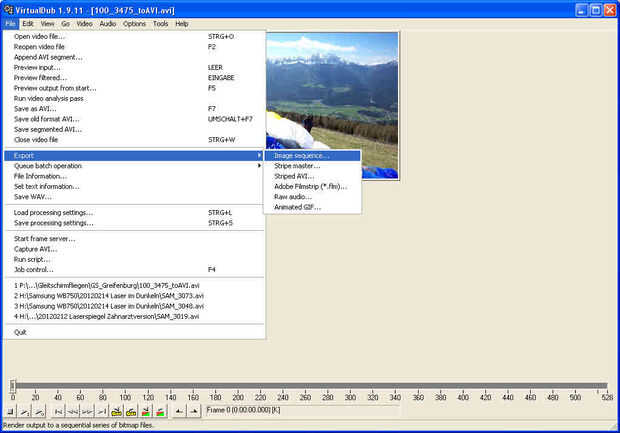Viewport: 620px width, 433px height.
Task: Click the Play input button
Action: [25, 412]
